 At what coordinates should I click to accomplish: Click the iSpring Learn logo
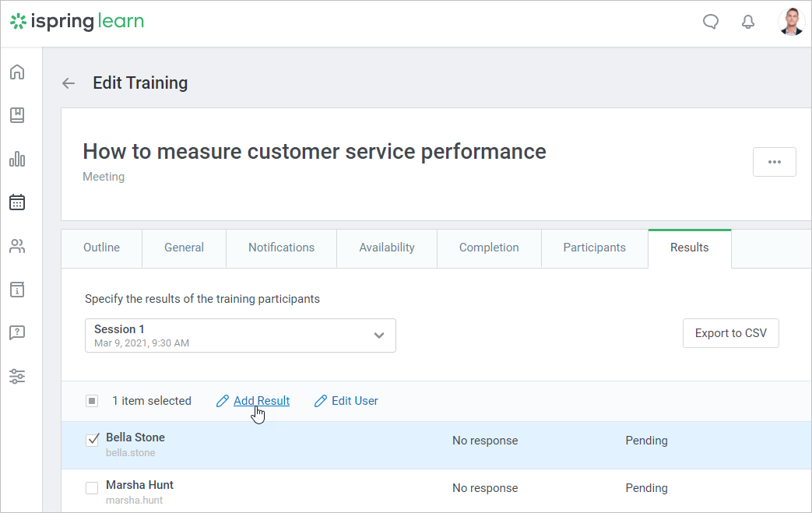tap(76, 22)
